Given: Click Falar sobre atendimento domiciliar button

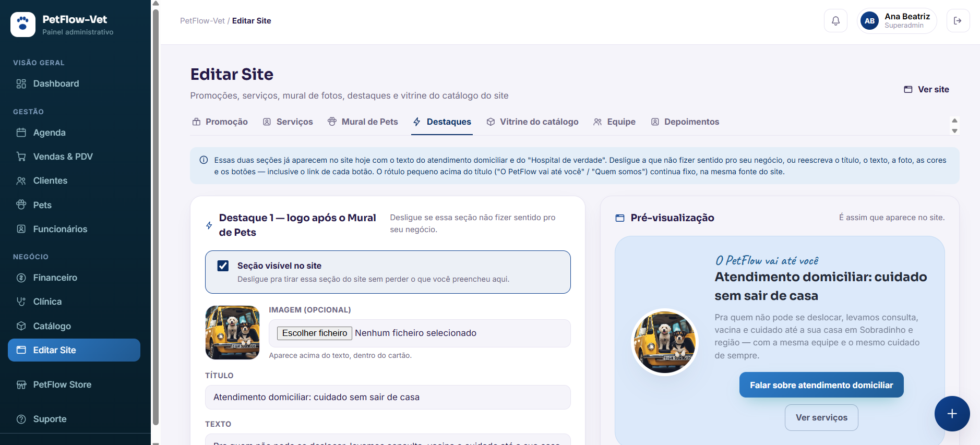Looking at the screenshot, I should (x=821, y=385).
